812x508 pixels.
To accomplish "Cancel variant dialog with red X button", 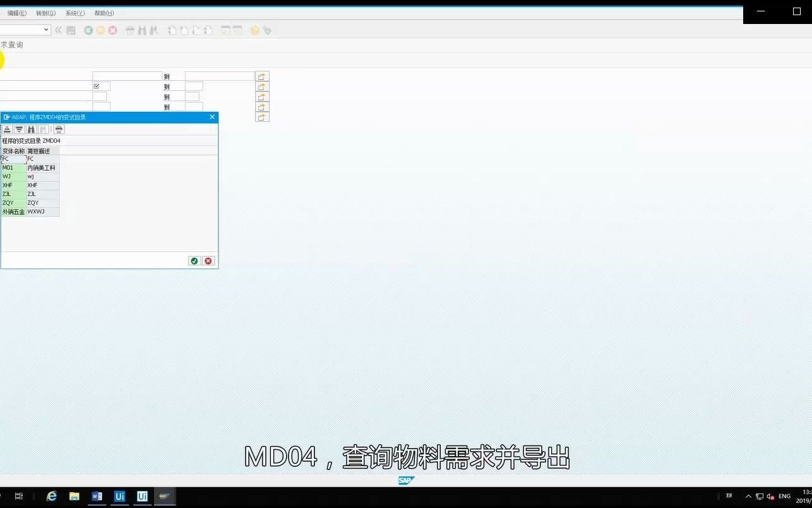I will coord(208,261).
